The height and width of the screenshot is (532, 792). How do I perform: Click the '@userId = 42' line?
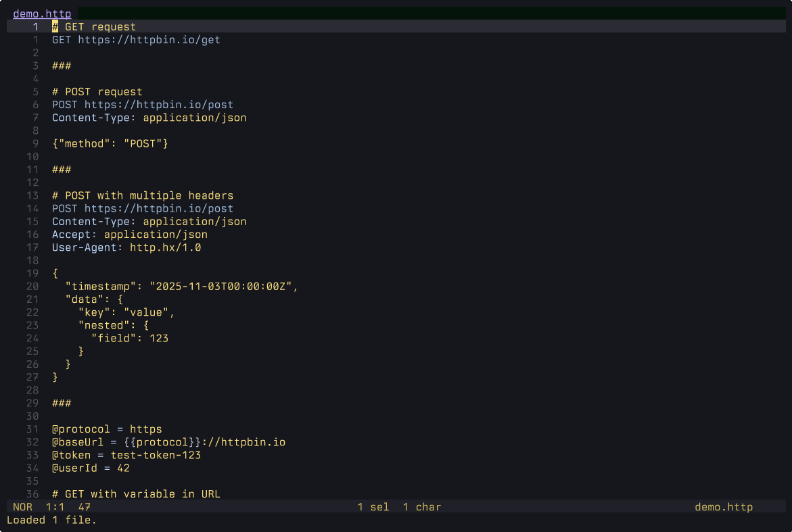pyautogui.click(x=91, y=468)
